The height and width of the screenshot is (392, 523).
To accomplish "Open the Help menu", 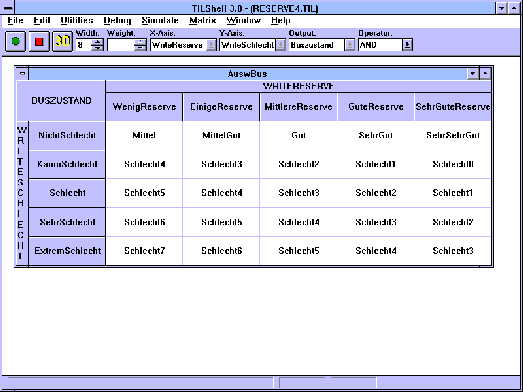I will pyautogui.click(x=281, y=21).
